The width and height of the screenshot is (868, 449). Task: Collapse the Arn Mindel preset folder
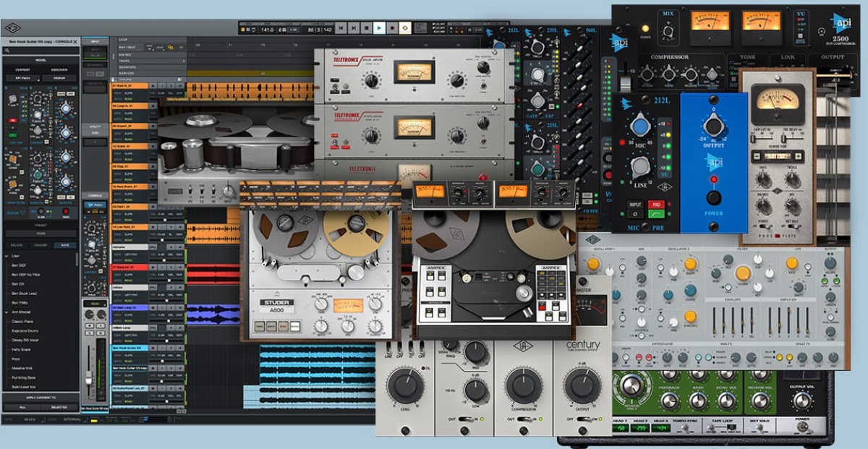pyautogui.click(x=7, y=312)
